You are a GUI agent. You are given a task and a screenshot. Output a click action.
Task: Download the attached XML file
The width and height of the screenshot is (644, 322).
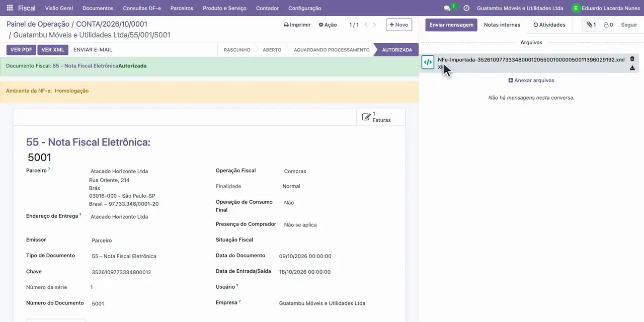pyautogui.click(x=632, y=68)
